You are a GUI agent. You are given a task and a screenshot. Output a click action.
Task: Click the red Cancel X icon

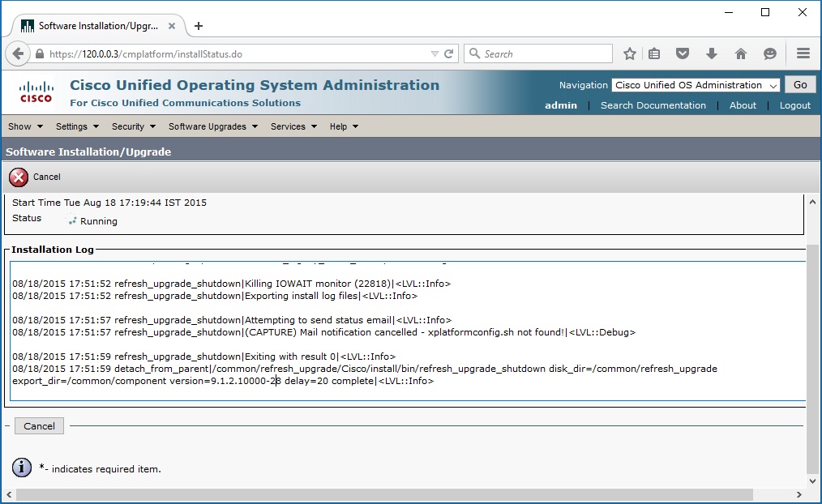point(19,177)
